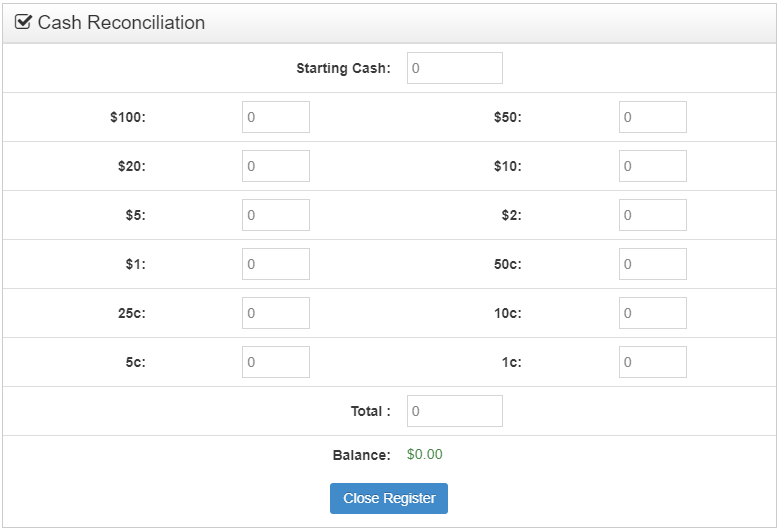Click the Starting Cash label
The image size is (780, 530).
click(343, 69)
